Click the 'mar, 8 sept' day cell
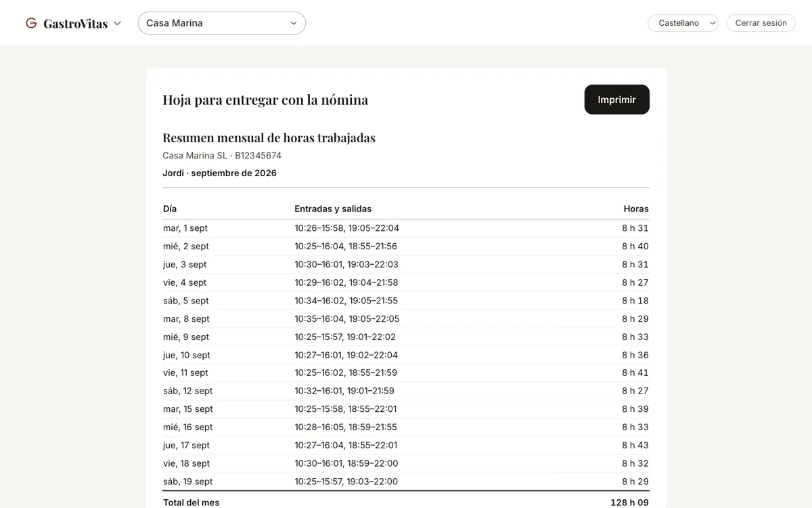The image size is (812, 508). click(x=186, y=319)
